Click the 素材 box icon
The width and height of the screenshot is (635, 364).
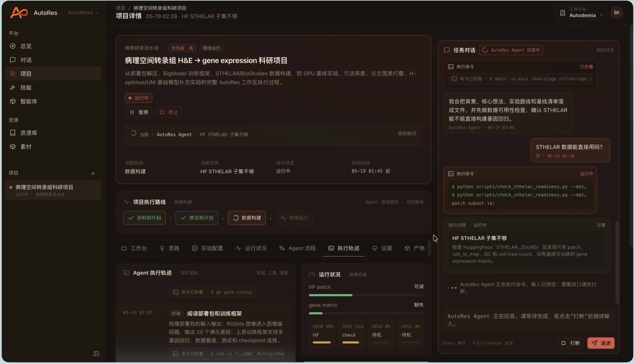pos(13,147)
